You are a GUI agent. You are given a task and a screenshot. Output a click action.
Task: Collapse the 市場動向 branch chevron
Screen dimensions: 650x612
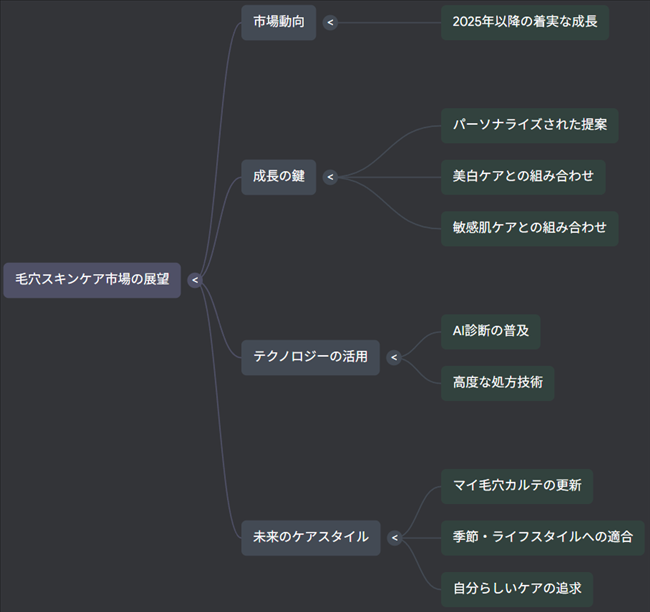pyautogui.click(x=331, y=22)
